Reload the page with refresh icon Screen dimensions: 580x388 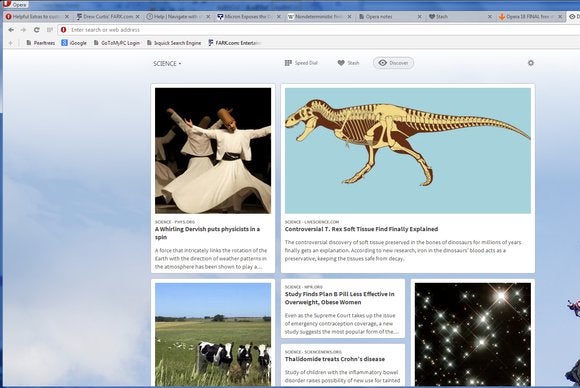(36, 30)
